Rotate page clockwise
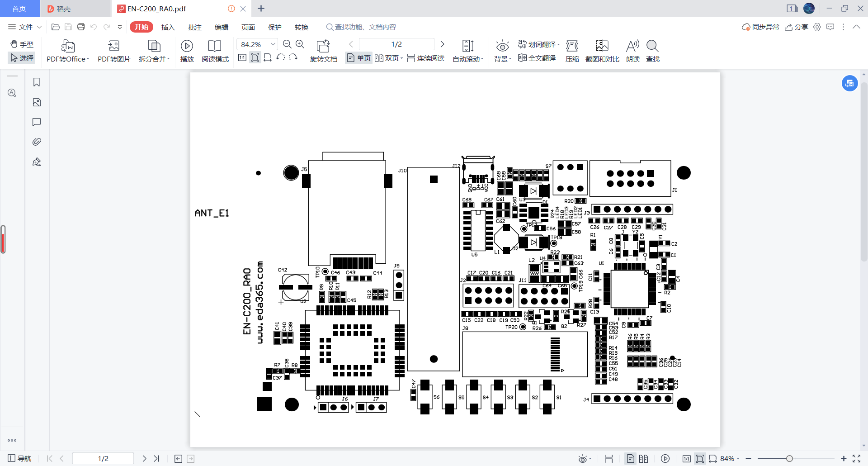 tap(293, 57)
